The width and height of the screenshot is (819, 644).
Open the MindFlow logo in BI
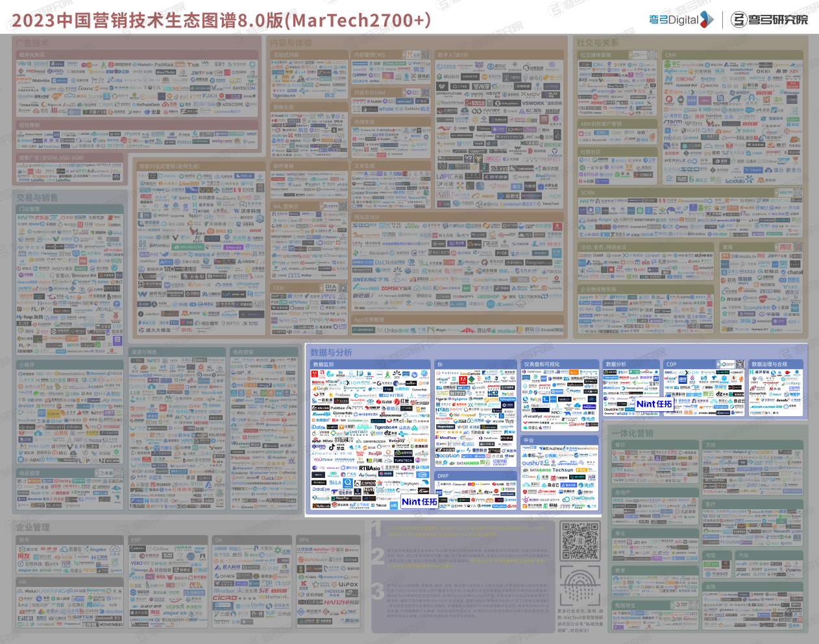click(x=446, y=438)
